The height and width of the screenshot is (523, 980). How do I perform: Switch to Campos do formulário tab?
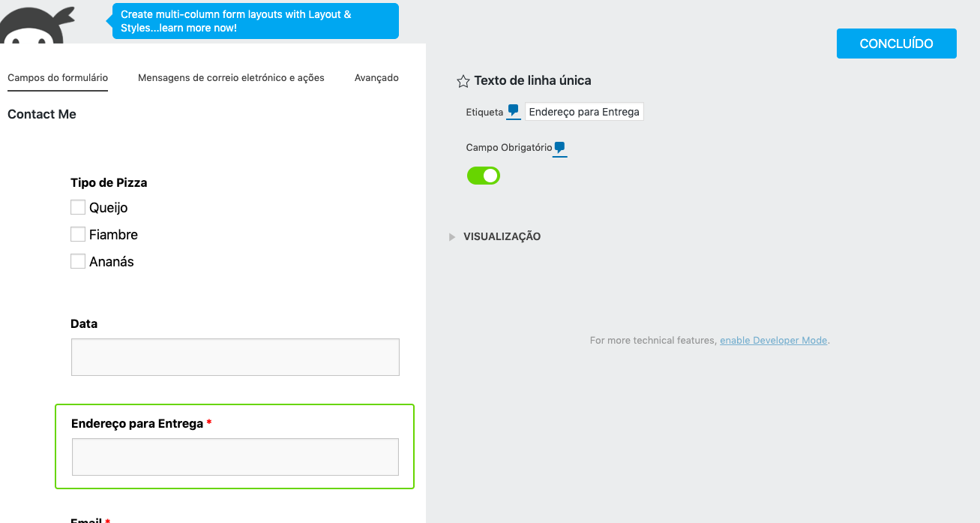[x=58, y=78]
